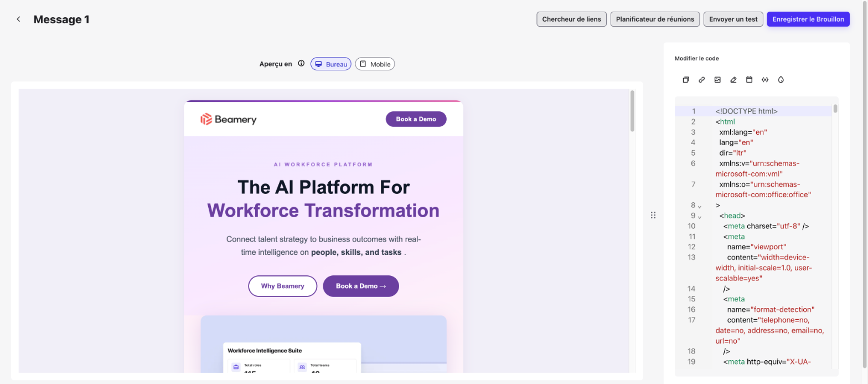The image size is (868, 384).
Task: Insert a variable with the {x} icon
Action: tap(765, 80)
